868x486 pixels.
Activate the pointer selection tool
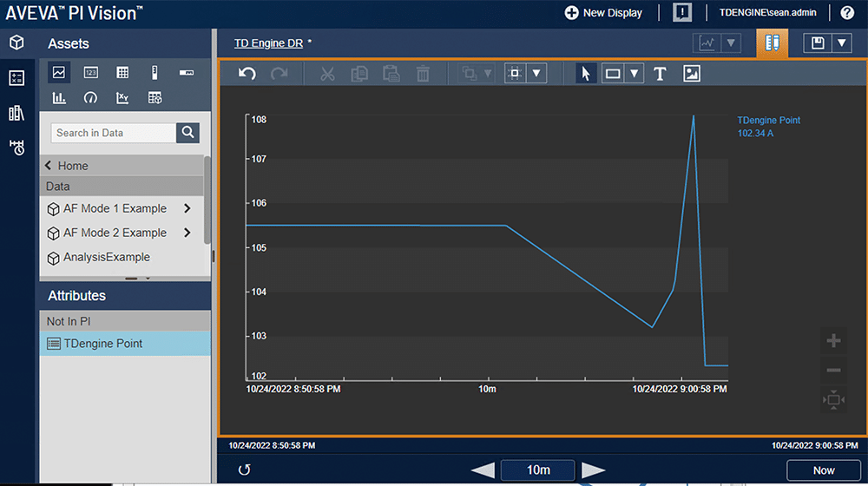pos(586,74)
